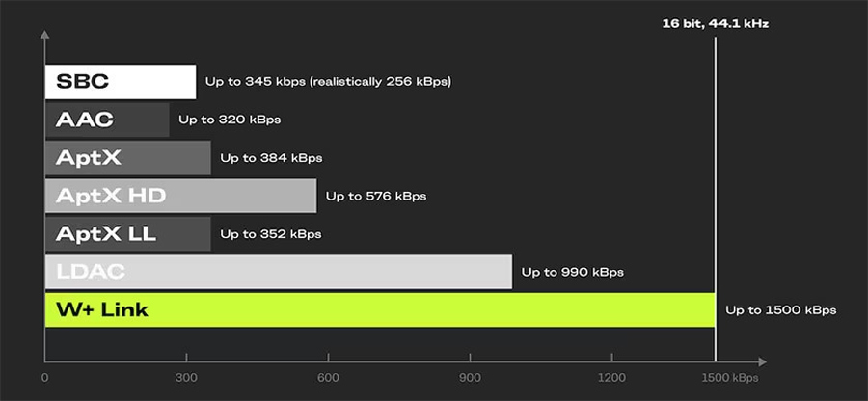The height and width of the screenshot is (401, 868).
Task: Click the 'Up to 352 kBps' label
Action: pos(271,234)
